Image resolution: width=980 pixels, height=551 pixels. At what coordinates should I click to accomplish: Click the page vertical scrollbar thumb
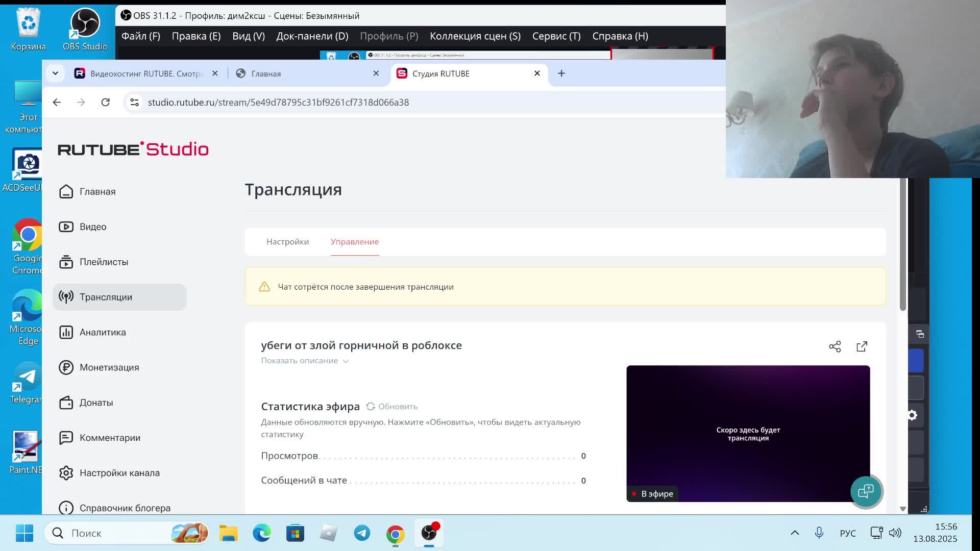(902, 245)
